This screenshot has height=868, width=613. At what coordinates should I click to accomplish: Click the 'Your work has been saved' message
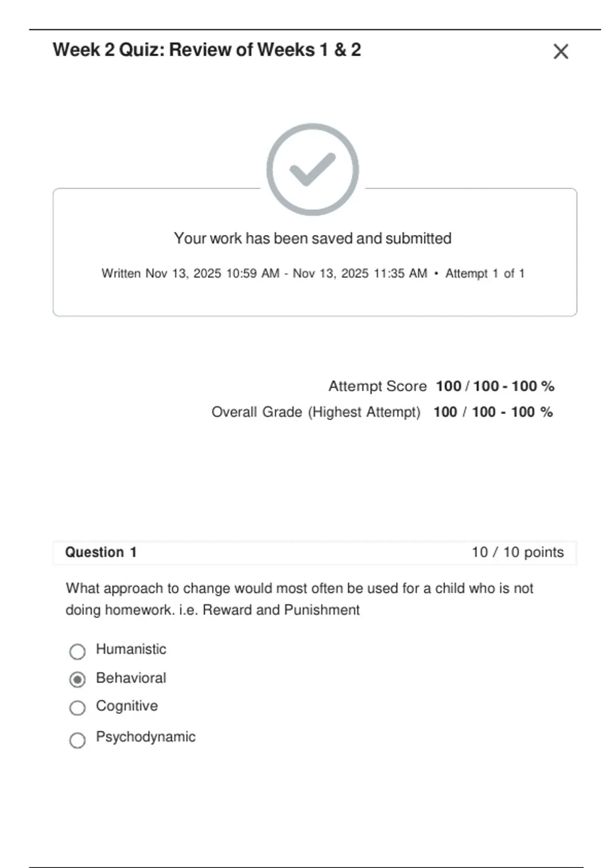click(x=312, y=238)
